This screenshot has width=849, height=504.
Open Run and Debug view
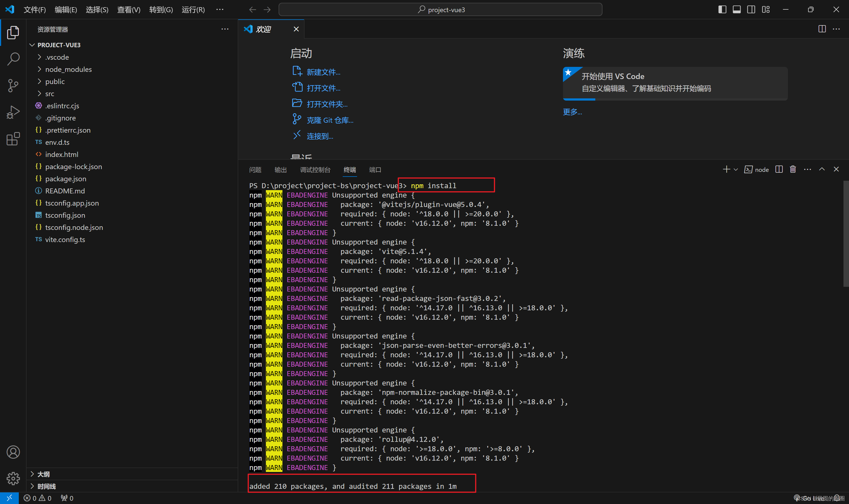coord(13,112)
